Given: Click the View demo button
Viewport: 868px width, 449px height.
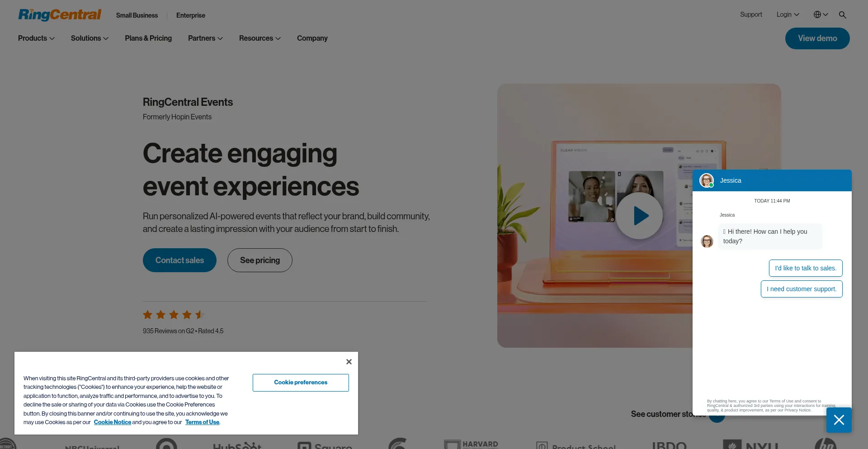Looking at the screenshot, I should click(x=817, y=38).
